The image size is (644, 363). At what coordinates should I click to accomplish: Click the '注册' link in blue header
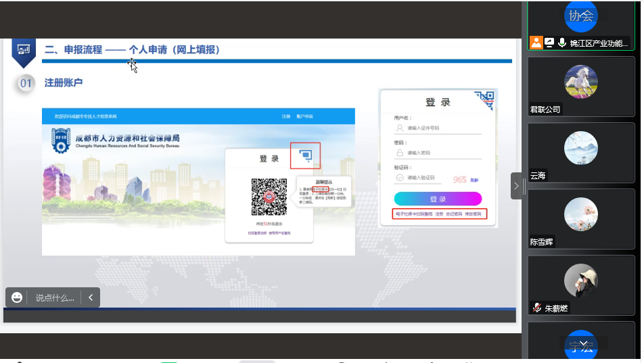pyautogui.click(x=286, y=116)
